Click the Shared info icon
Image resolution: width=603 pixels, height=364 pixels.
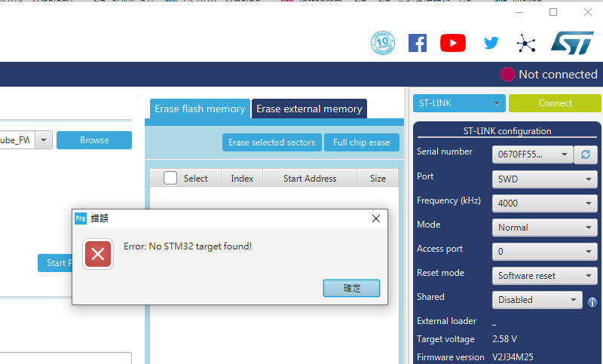tap(592, 302)
